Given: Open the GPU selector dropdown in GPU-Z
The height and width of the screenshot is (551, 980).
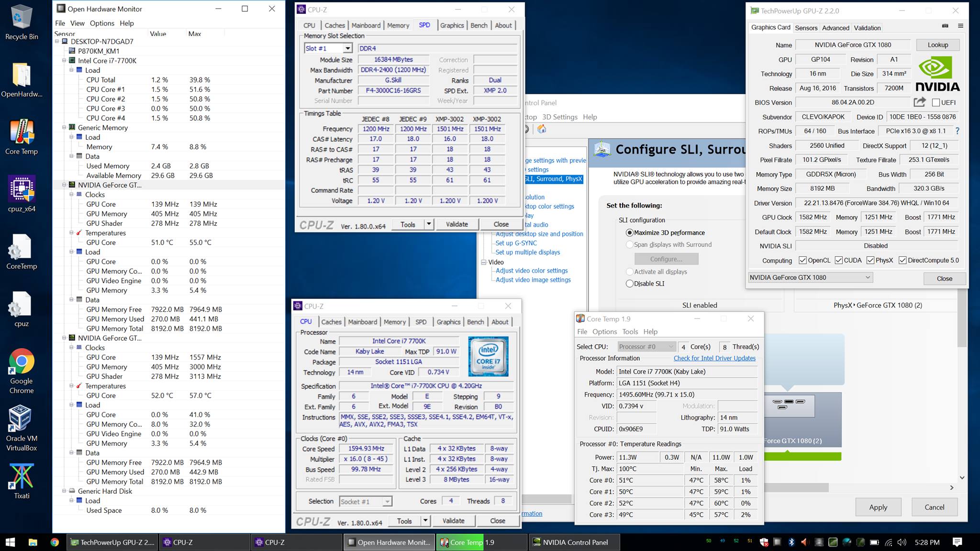Looking at the screenshot, I should (810, 277).
